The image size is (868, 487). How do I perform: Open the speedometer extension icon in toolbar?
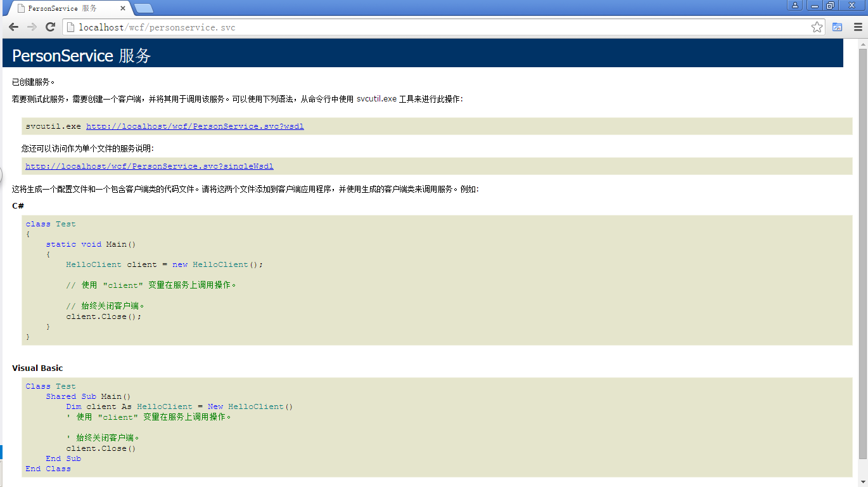[837, 27]
